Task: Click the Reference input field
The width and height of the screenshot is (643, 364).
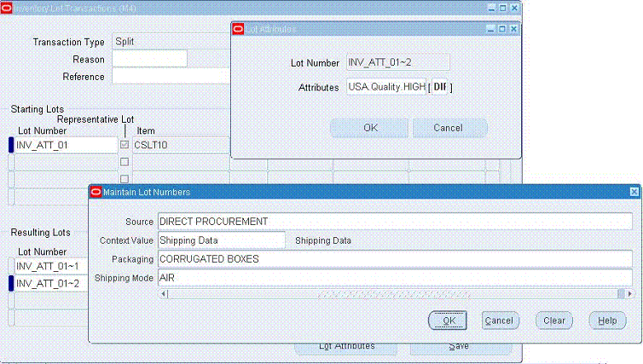Action: pos(171,76)
